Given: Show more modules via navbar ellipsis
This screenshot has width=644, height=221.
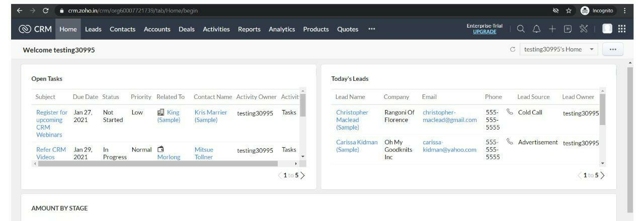Looking at the screenshot, I should click(371, 29).
